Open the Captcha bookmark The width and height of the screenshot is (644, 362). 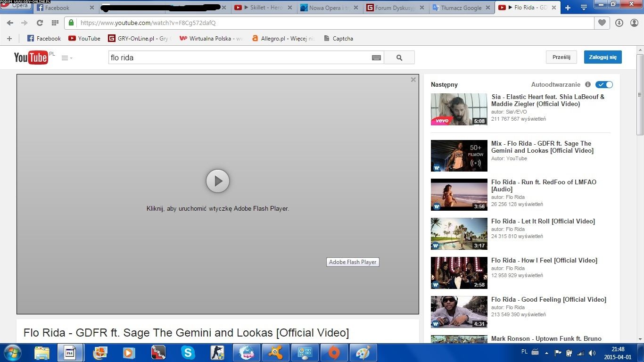point(338,39)
